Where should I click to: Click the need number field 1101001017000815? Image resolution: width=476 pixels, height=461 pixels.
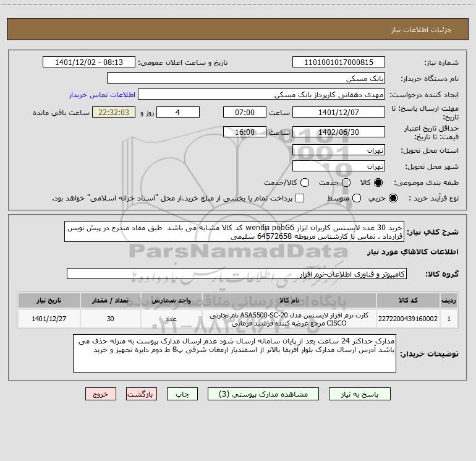point(338,62)
